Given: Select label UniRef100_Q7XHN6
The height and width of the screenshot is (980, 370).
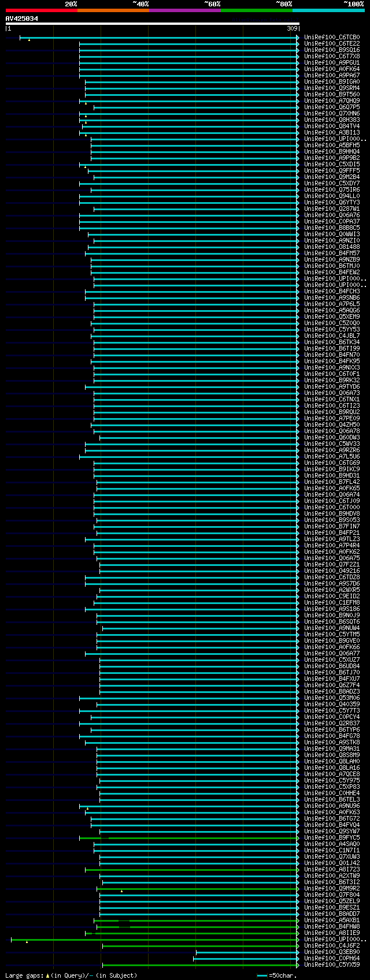Looking at the screenshot, I should pos(332,114).
